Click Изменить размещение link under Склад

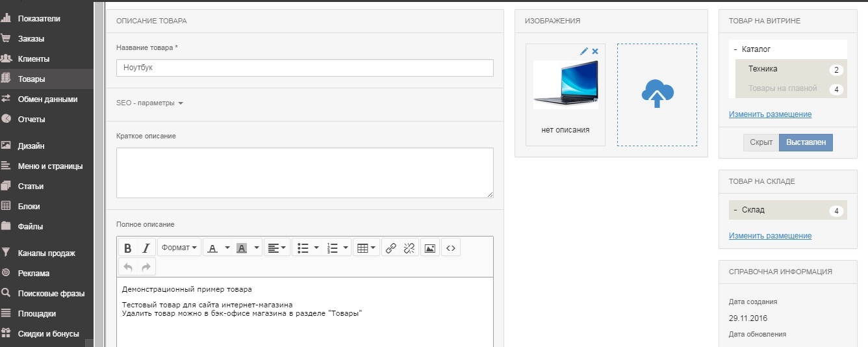coord(770,236)
